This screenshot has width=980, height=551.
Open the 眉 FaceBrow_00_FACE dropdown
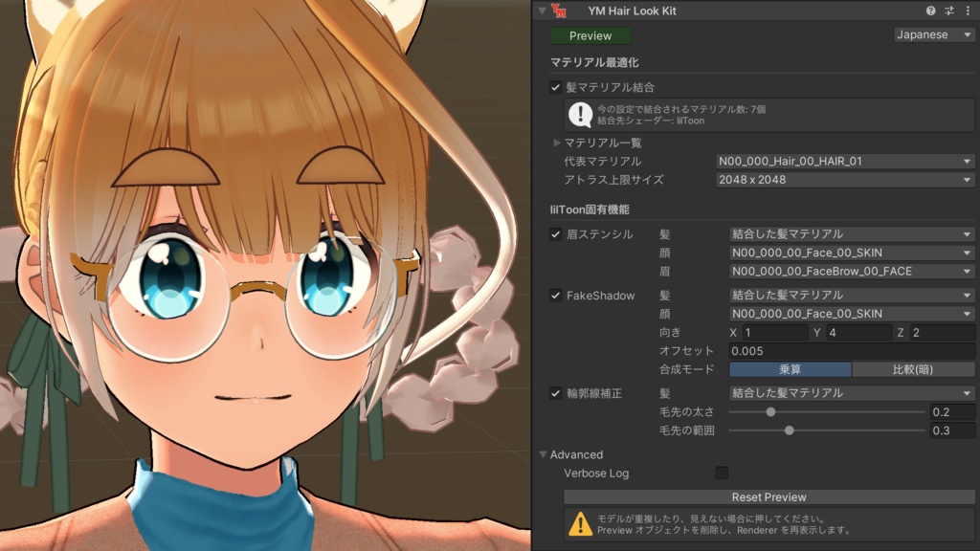pyautogui.click(x=851, y=272)
